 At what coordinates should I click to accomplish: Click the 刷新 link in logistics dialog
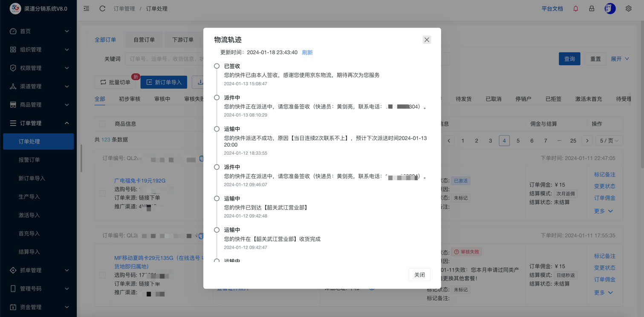307,52
